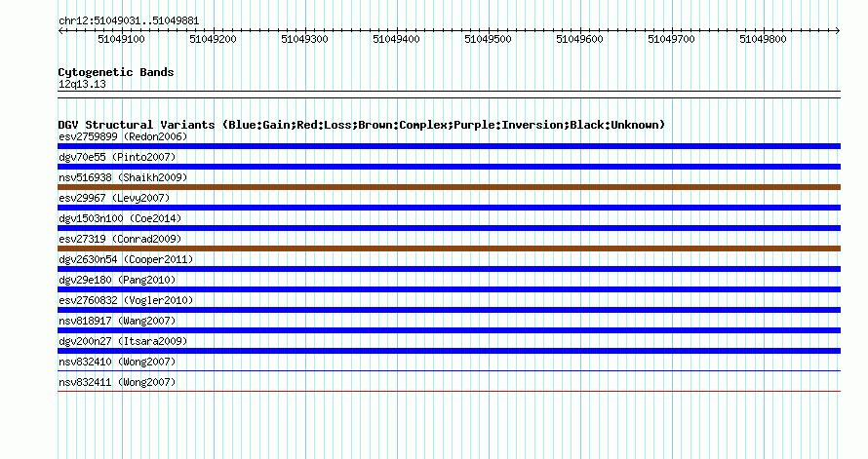Click the left arrowhead of the ruler
868x459 pixels.
point(60,31)
